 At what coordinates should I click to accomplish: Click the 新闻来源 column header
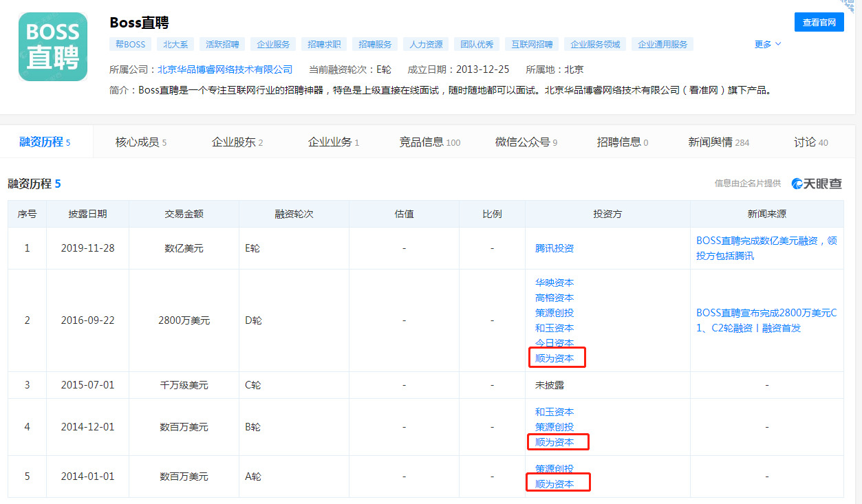point(766,214)
